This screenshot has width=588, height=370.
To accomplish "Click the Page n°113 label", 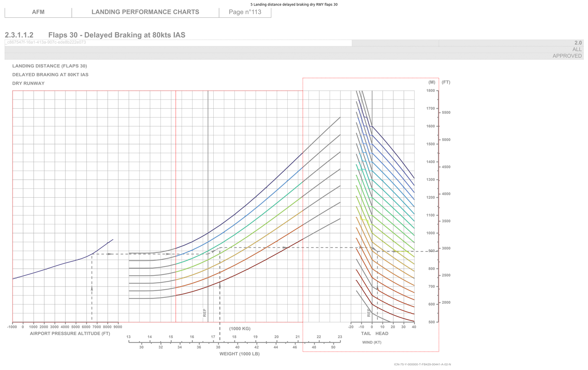I will pos(245,12).
